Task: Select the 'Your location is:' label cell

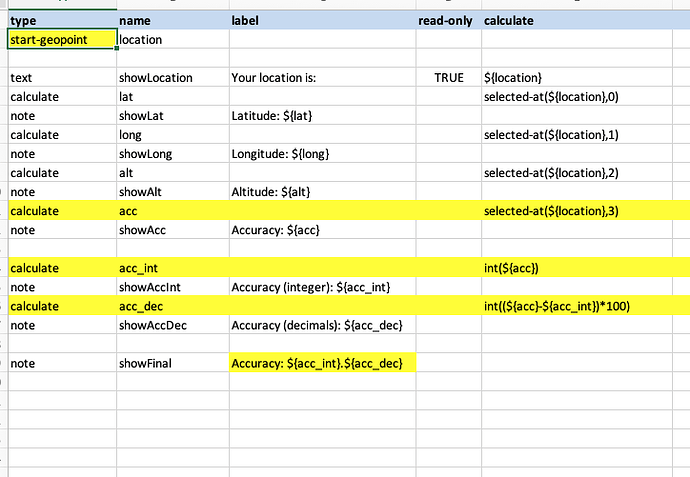Action: point(320,78)
